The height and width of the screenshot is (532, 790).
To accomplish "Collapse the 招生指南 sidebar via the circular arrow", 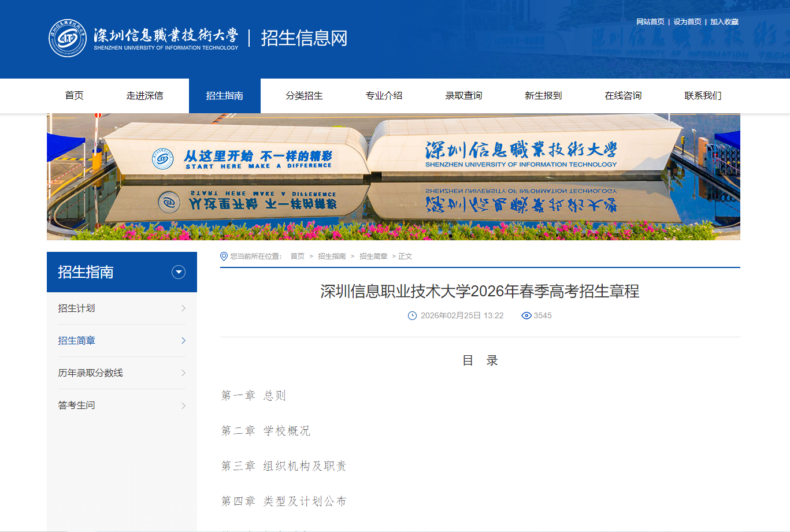I will coord(179,272).
